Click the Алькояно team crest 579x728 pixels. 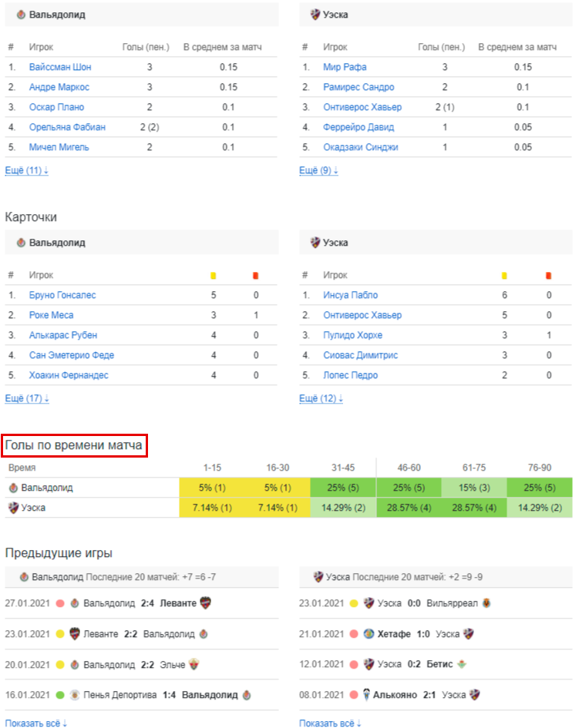[368, 695]
